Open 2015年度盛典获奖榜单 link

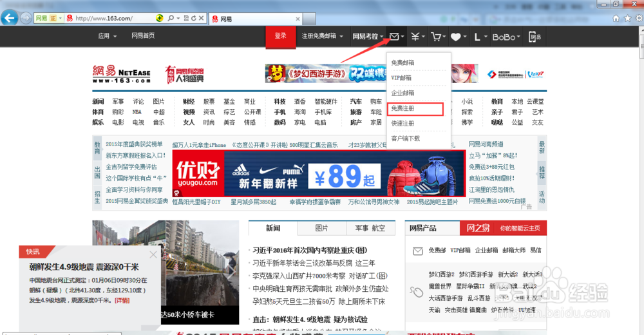pyautogui.click(x=134, y=144)
